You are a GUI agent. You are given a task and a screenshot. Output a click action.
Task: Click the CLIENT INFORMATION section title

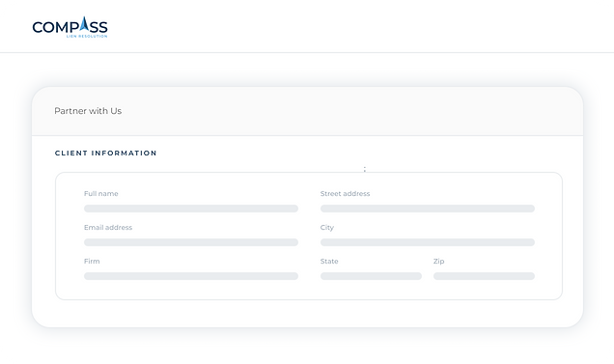click(x=106, y=153)
